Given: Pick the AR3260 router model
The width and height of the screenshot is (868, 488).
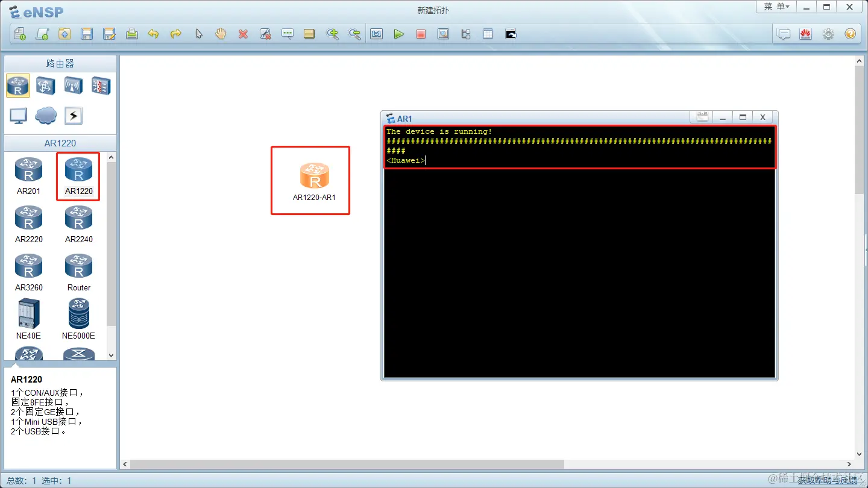Looking at the screenshot, I should 28,272.
